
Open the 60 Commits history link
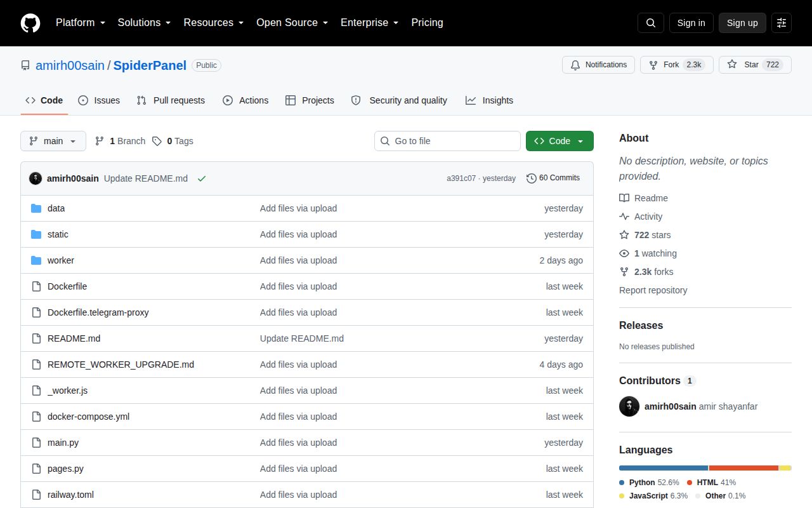[x=553, y=178]
